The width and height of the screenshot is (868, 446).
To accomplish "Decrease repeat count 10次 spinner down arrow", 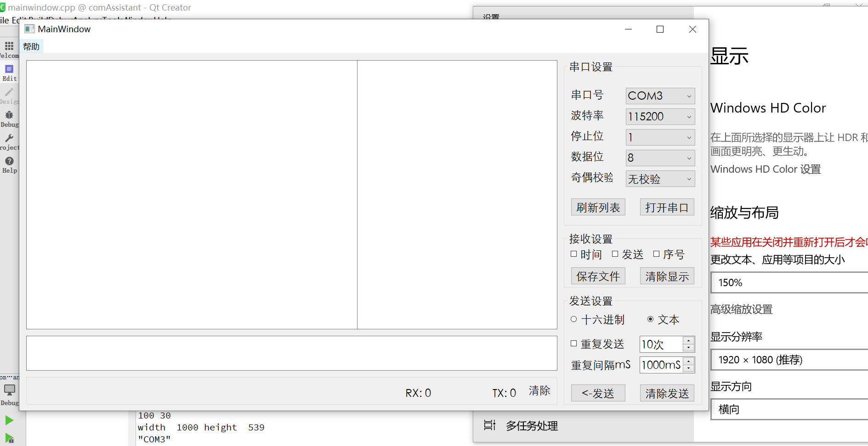I will [x=689, y=348].
